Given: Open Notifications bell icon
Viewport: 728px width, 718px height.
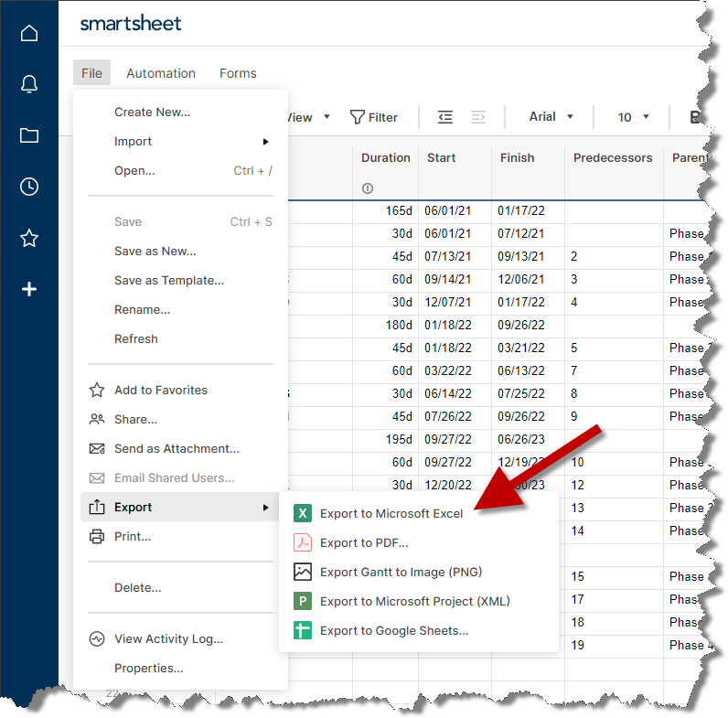Looking at the screenshot, I should pyautogui.click(x=29, y=84).
